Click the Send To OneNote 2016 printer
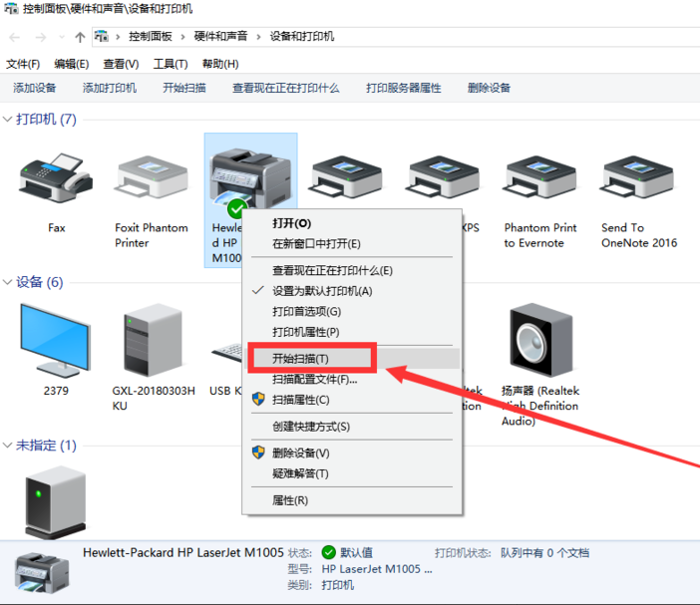 click(x=638, y=179)
